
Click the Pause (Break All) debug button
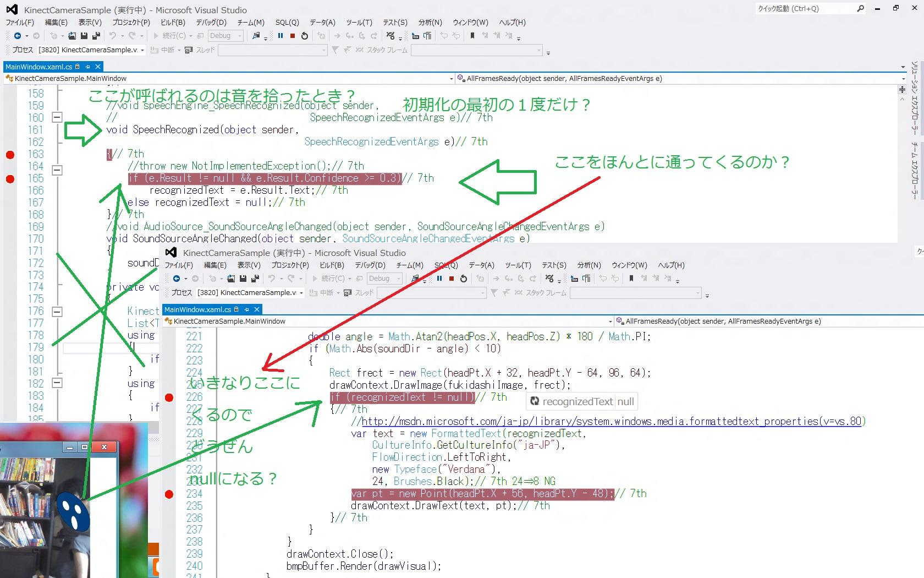click(x=280, y=36)
